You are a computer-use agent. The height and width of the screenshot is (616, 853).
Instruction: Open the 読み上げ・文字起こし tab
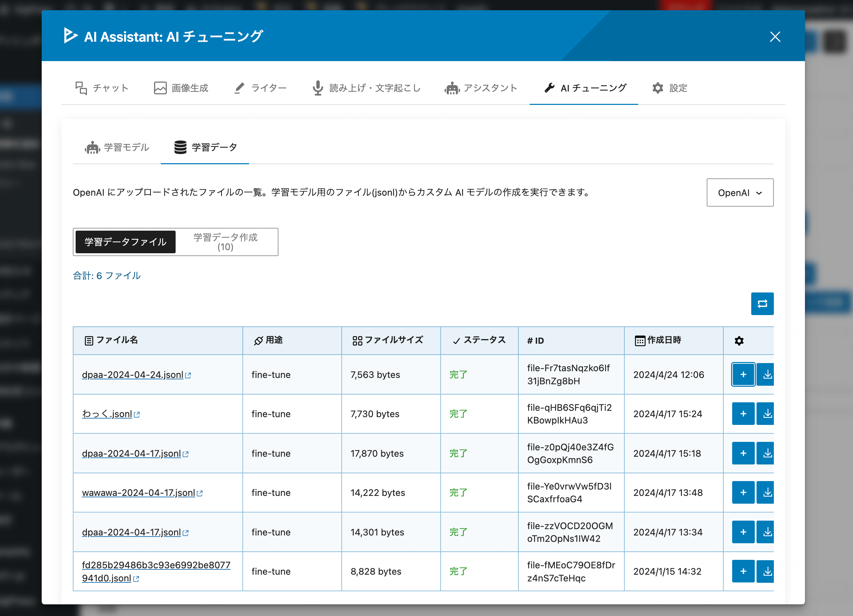[x=366, y=88]
